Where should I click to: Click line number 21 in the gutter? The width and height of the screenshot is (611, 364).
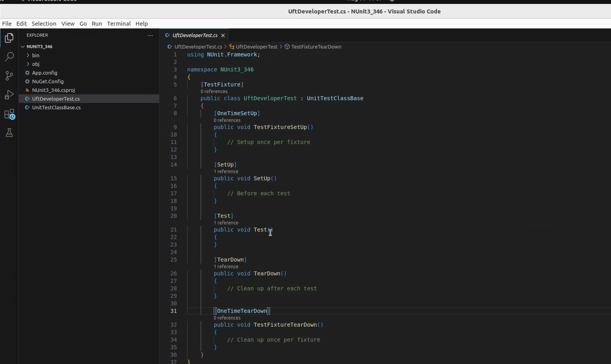174,230
